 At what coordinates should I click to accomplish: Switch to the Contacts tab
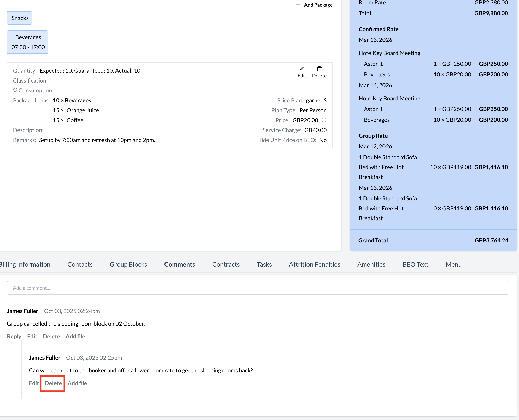click(80, 264)
